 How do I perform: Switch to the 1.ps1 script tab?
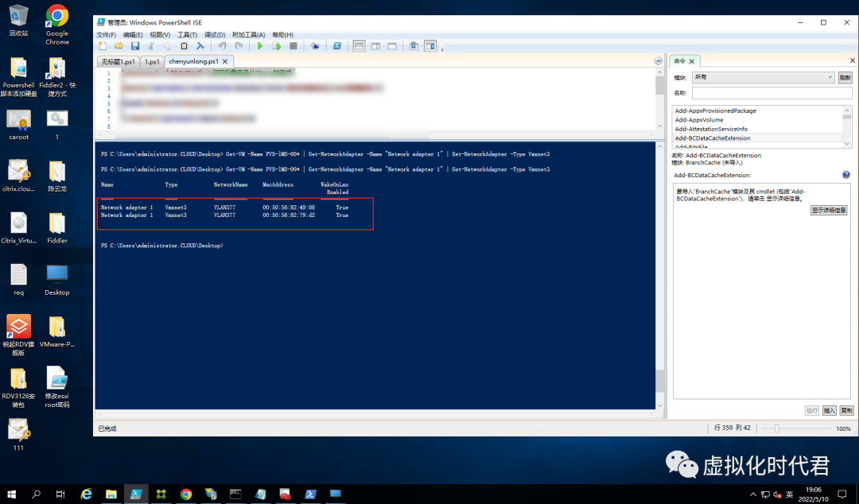(x=152, y=61)
